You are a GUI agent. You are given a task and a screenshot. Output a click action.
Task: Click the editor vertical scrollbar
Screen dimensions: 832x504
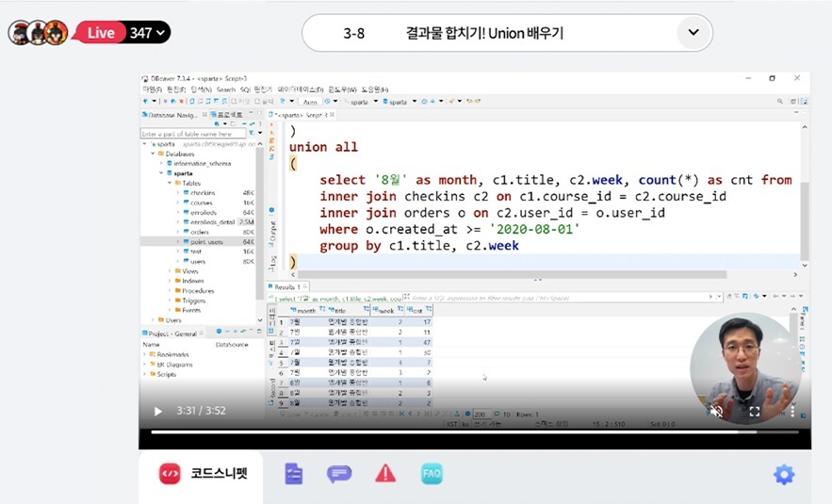805,221
